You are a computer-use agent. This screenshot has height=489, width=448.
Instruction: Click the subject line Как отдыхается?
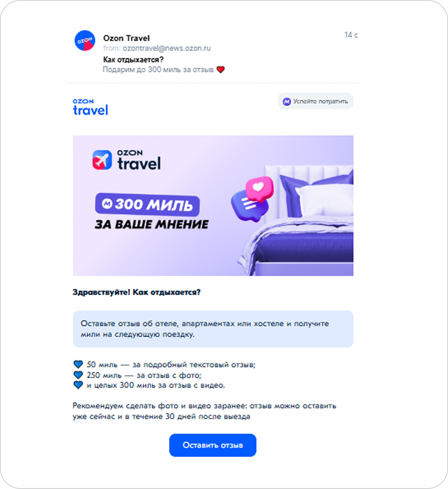133,60
